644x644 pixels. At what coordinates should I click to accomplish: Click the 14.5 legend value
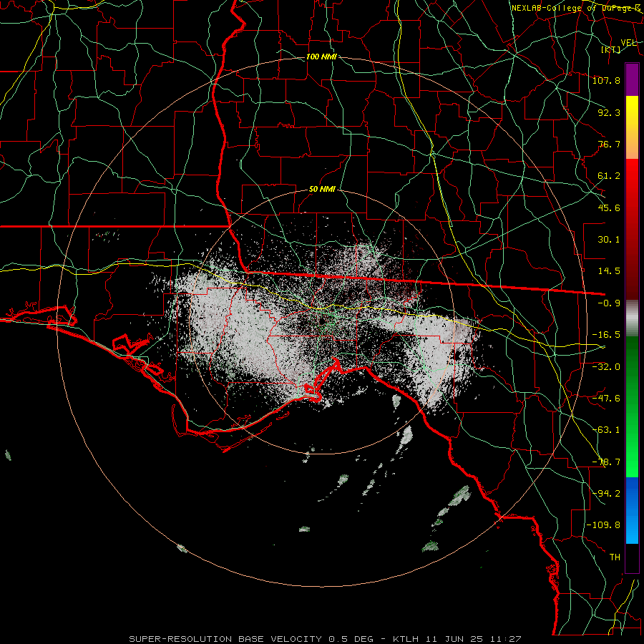click(x=609, y=271)
